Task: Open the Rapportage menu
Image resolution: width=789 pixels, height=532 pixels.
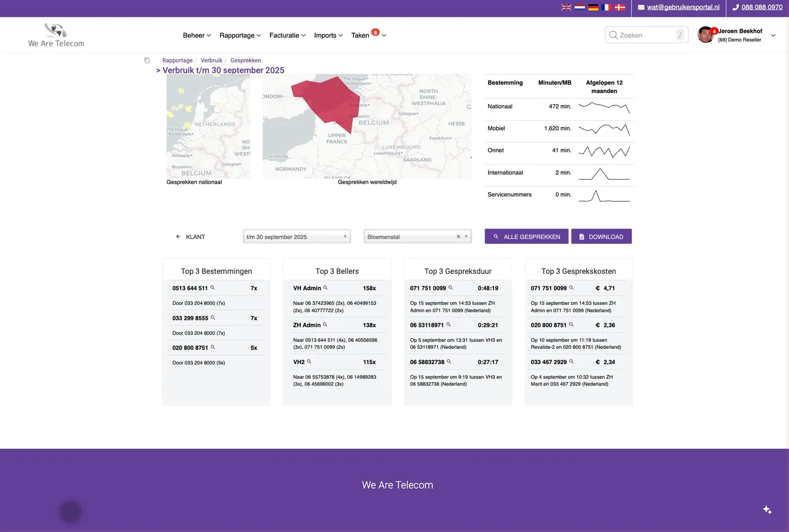Action: [240, 36]
